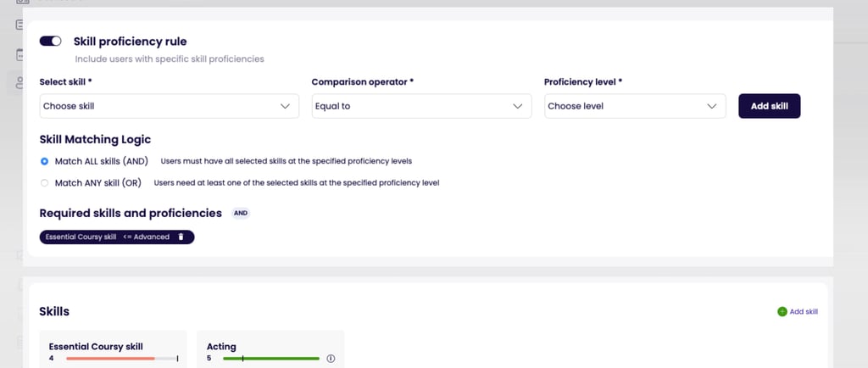Delete Essential Coursy skill via trash icon
Screen dimensions: 868x368
tap(181, 237)
